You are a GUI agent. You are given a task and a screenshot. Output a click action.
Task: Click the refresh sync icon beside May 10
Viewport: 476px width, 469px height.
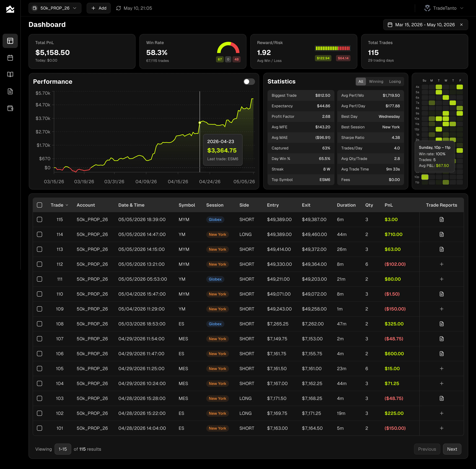(x=118, y=8)
